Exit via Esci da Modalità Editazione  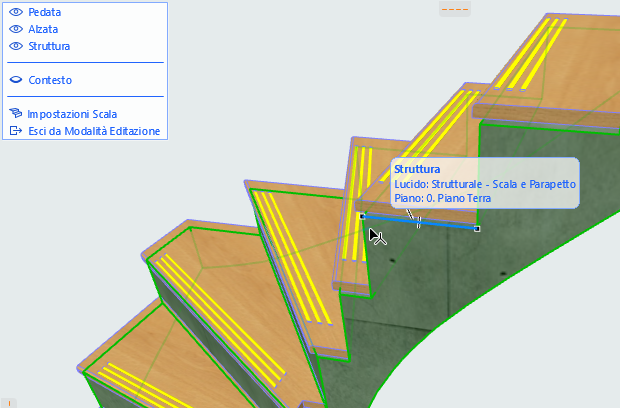[94, 131]
